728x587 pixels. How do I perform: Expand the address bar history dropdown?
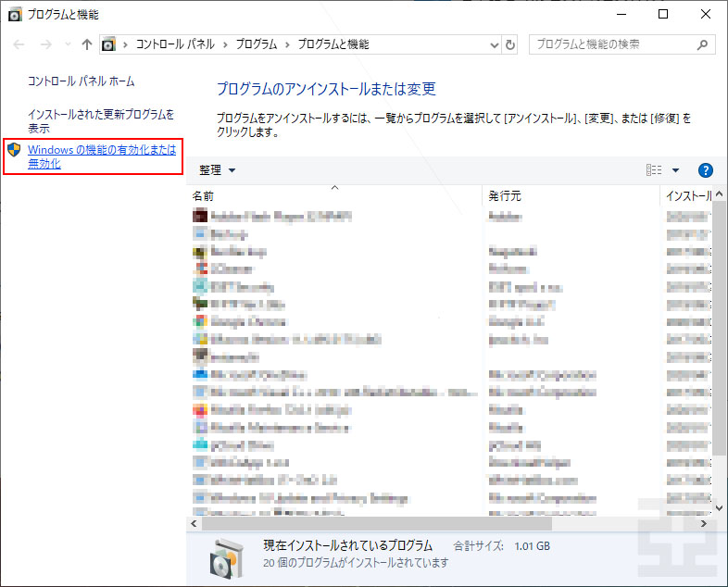pyautogui.click(x=495, y=45)
